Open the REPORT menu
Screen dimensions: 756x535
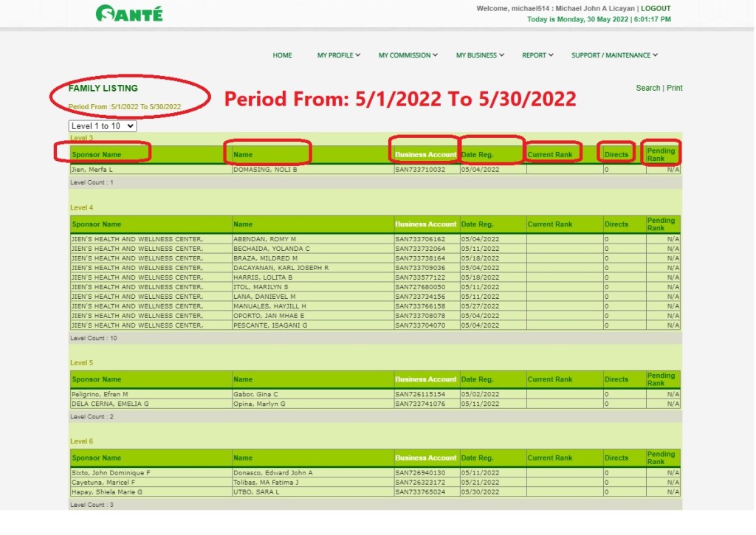537,55
